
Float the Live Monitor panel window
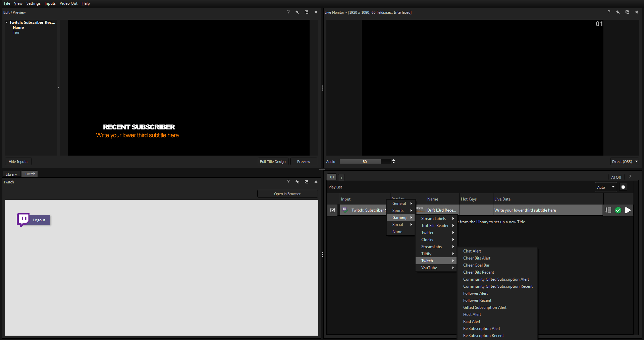click(627, 12)
